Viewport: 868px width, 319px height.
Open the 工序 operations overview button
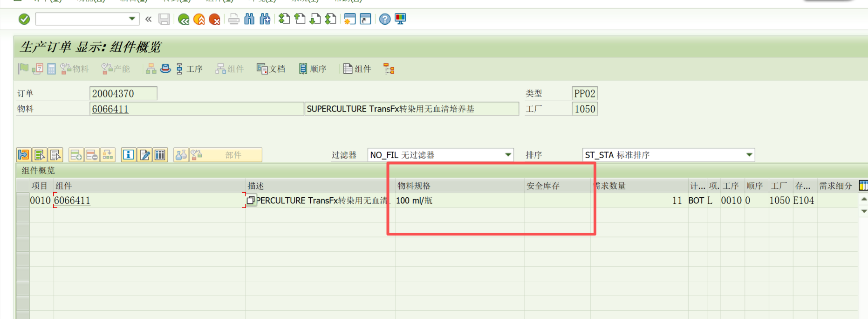[x=189, y=69]
